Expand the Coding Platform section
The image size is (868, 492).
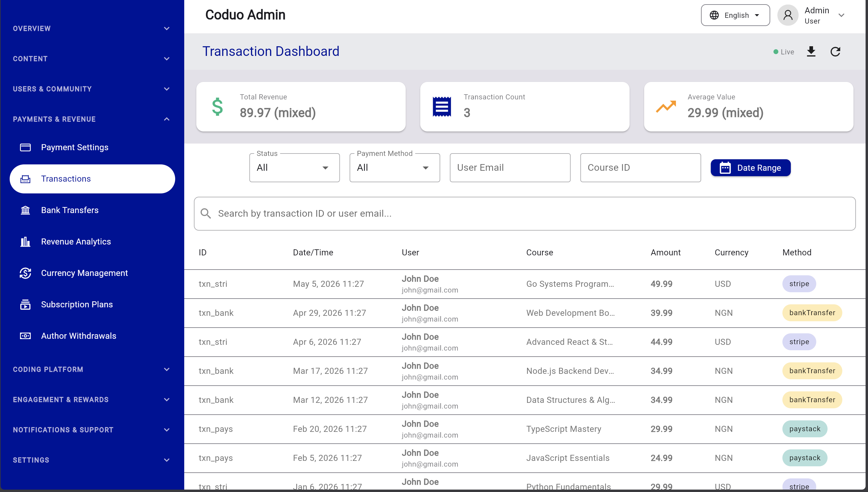pyautogui.click(x=92, y=369)
